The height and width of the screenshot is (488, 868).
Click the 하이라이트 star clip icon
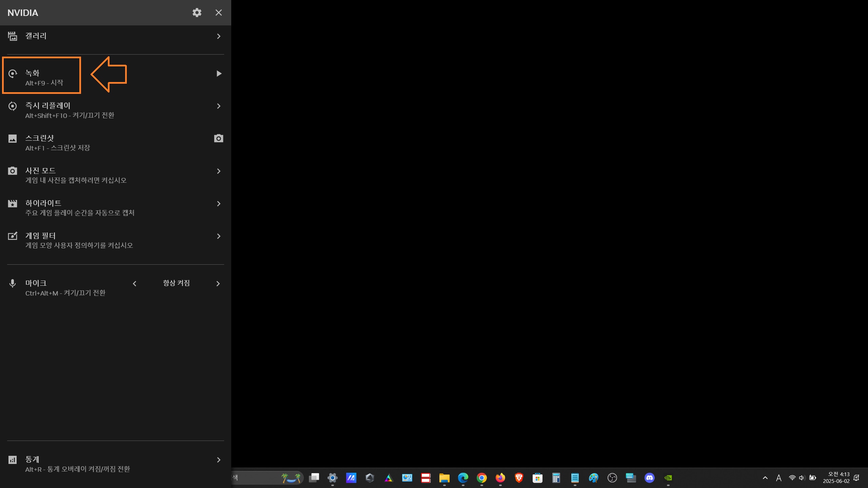tap(13, 203)
